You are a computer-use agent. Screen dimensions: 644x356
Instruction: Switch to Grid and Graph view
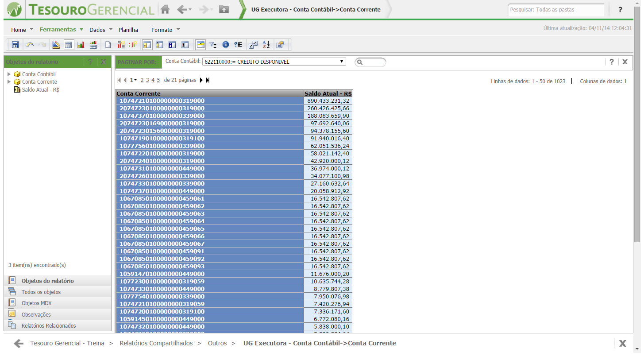(93, 45)
